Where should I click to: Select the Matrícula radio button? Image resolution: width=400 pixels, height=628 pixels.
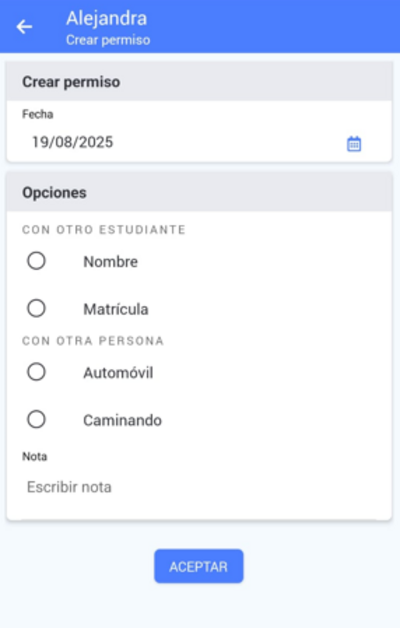pyautogui.click(x=36, y=308)
